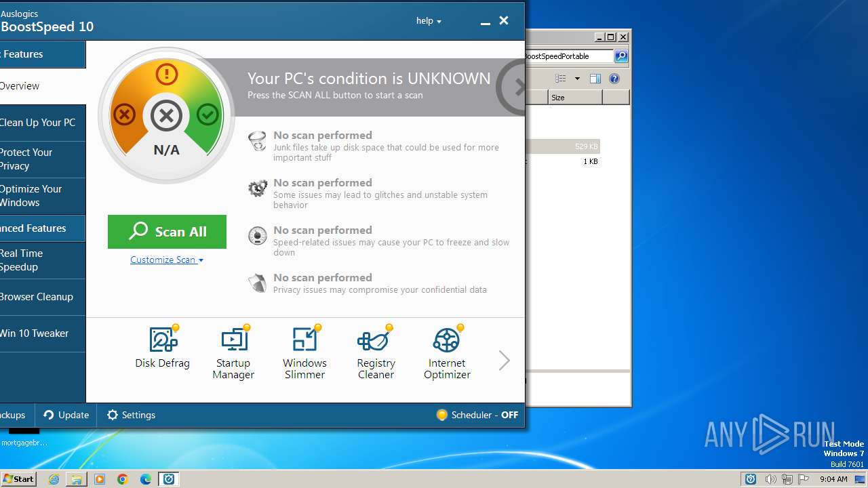Open File Explorer from taskbar

(77, 479)
